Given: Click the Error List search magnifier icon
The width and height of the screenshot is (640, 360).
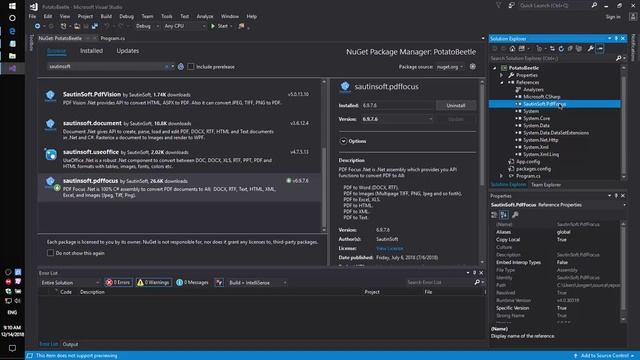Looking at the screenshot, I should pos(477,282).
